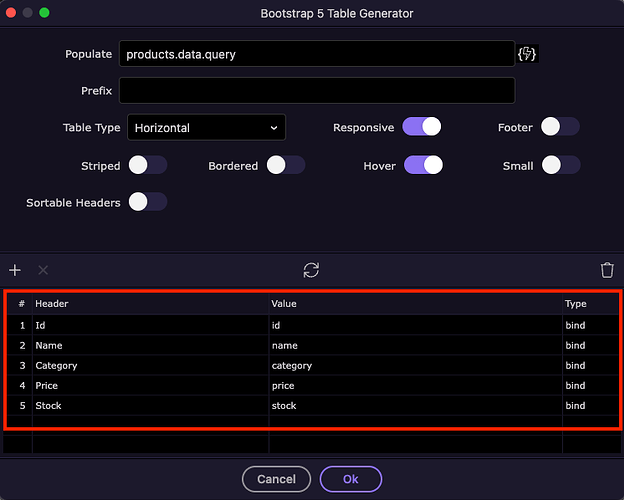Toggle the Responsive switch

click(421, 128)
